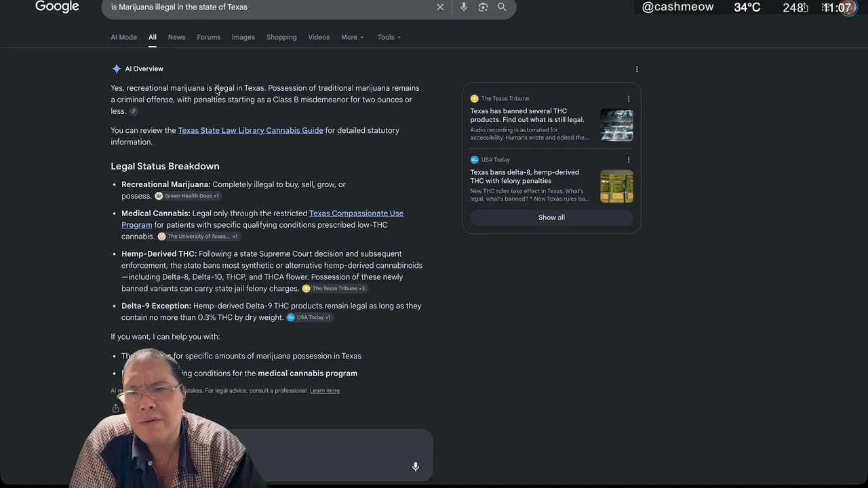868x488 pixels.
Task: Open Google Lens image search
Action: click(483, 7)
